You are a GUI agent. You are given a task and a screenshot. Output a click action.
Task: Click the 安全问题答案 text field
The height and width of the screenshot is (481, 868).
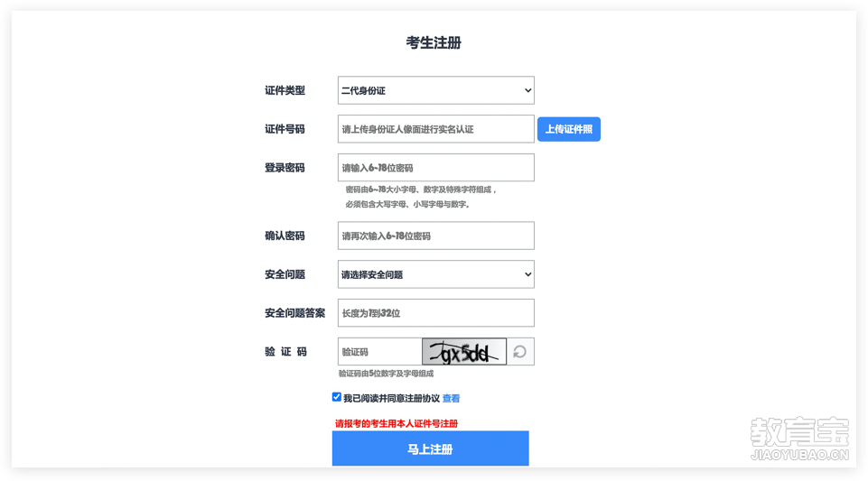435,313
